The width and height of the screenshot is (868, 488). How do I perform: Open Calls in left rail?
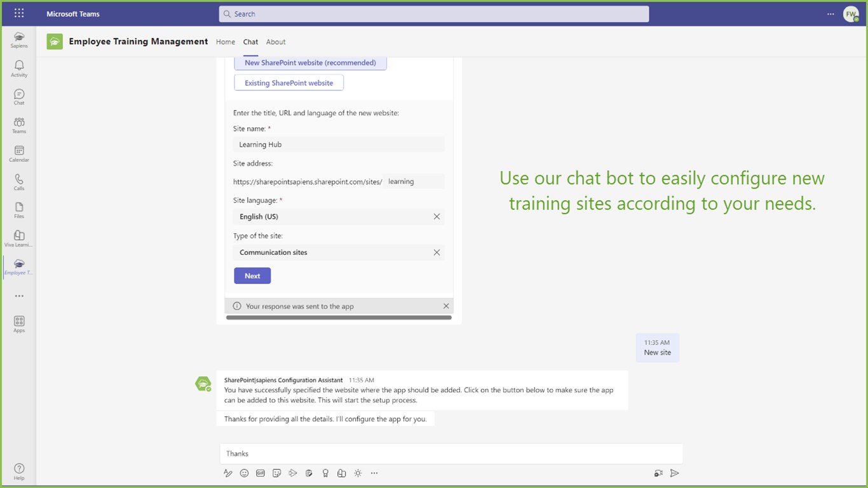(x=19, y=182)
